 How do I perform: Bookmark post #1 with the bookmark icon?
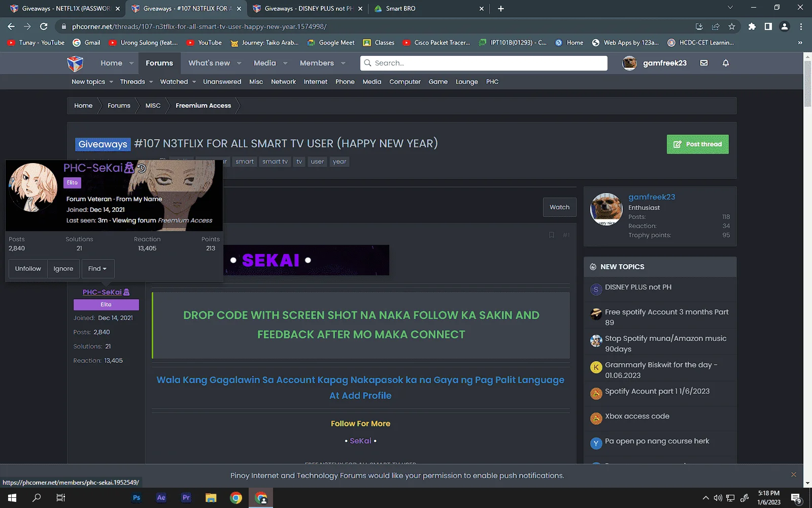point(551,235)
